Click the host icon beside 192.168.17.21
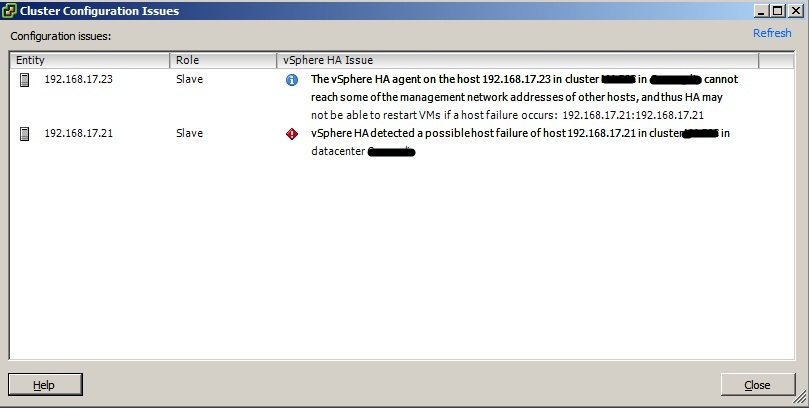Screen dimensions: 809x408 click(25, 134)
